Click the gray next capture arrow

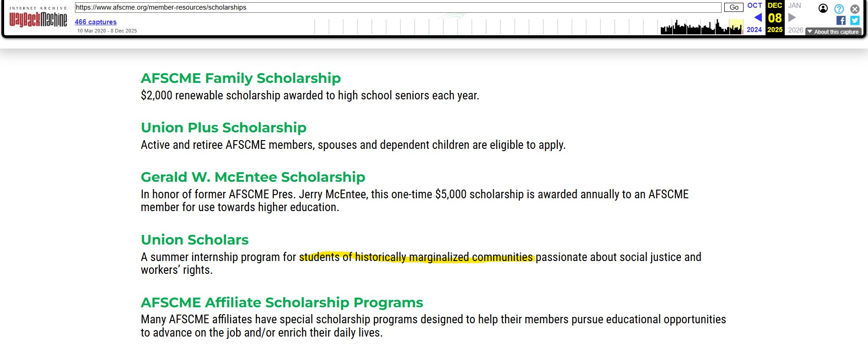tap(792, 18)
